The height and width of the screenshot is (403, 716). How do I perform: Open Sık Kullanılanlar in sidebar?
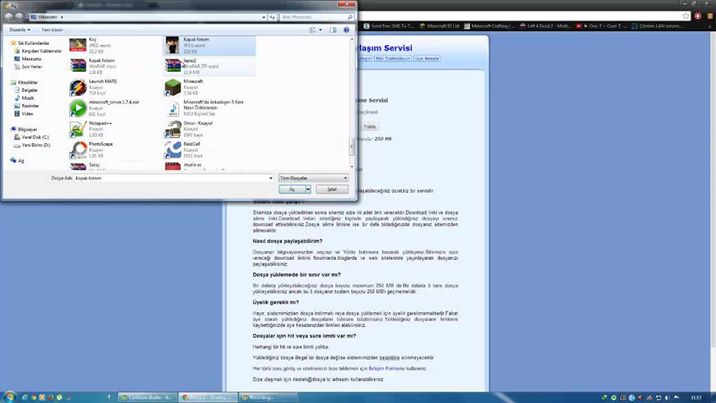point(30,43)
